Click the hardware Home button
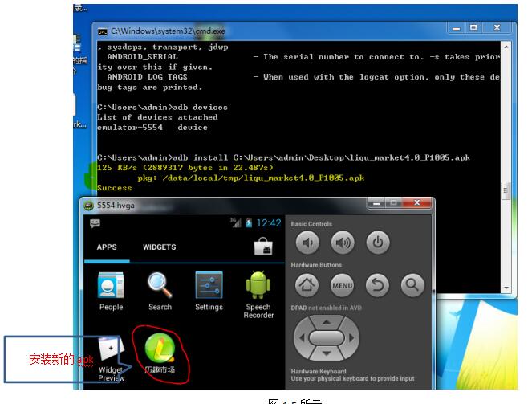This screenshot has height=404, width=532. [307, 285]
